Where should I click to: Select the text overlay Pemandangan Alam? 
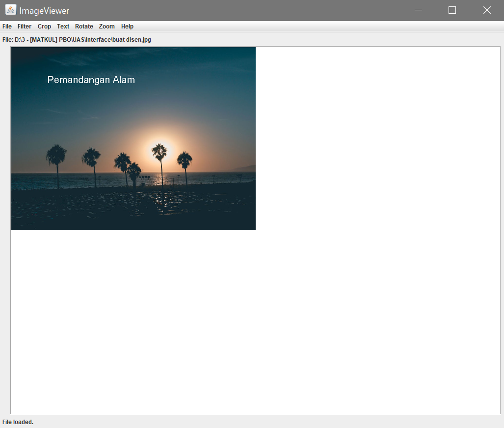[91, 80]
